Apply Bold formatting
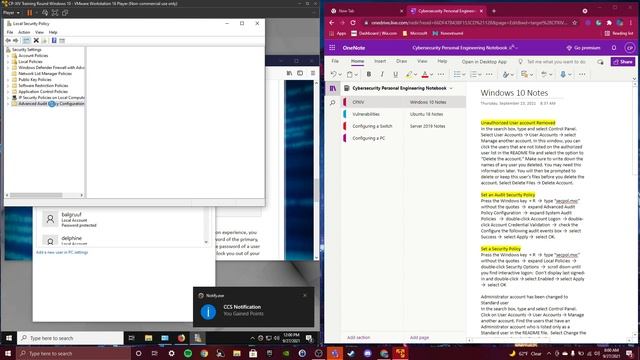 (x=369, y=74)
